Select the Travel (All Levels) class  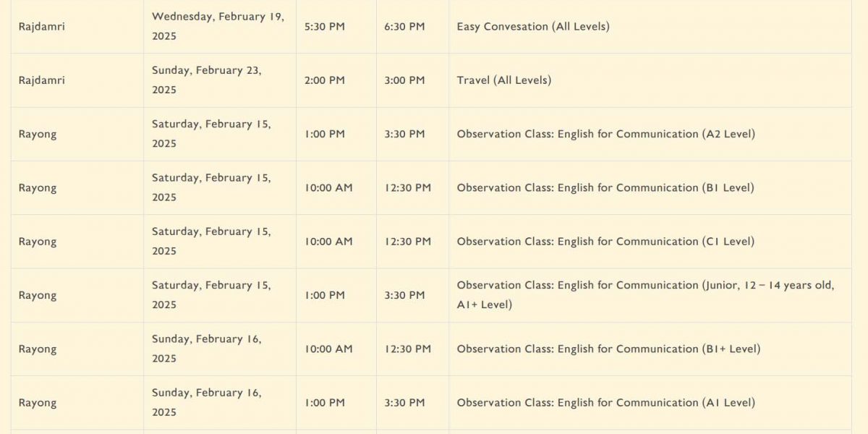pyautogui.click(x=504, y=80)
